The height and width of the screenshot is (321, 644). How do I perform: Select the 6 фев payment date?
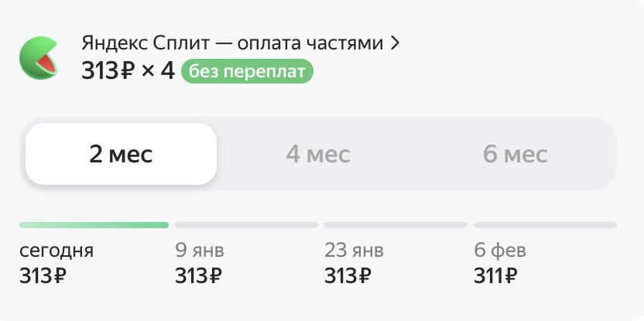[500, 251]
